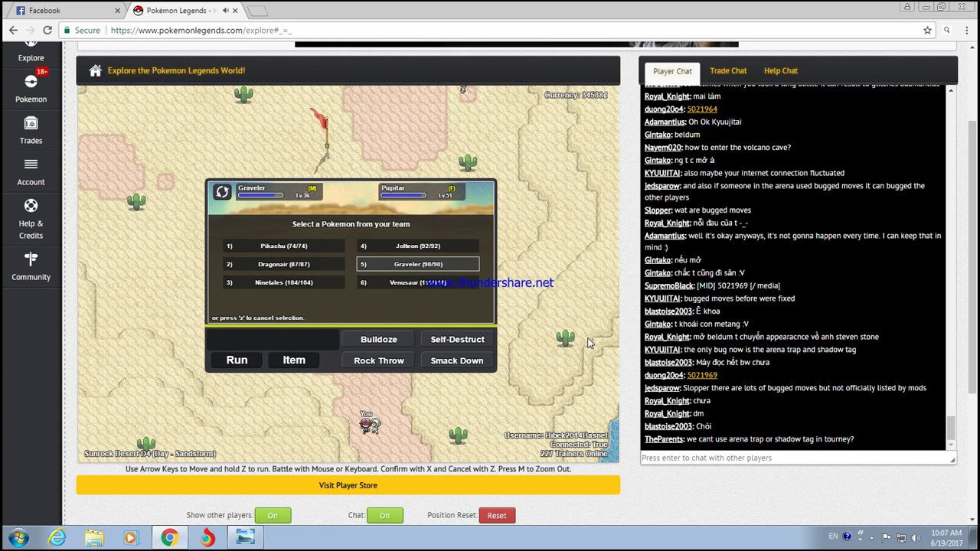Use the Self-Destruct move
The image size is (980, 551).
click(x=457, y=340)
